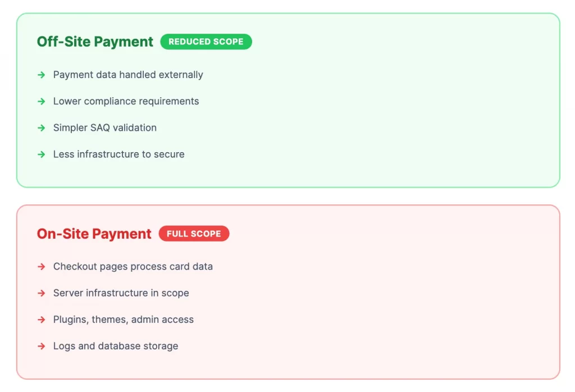Click the green arrow beside Payment data handled externally
This screenshot has height=392, width=575.
coord(42,75)
